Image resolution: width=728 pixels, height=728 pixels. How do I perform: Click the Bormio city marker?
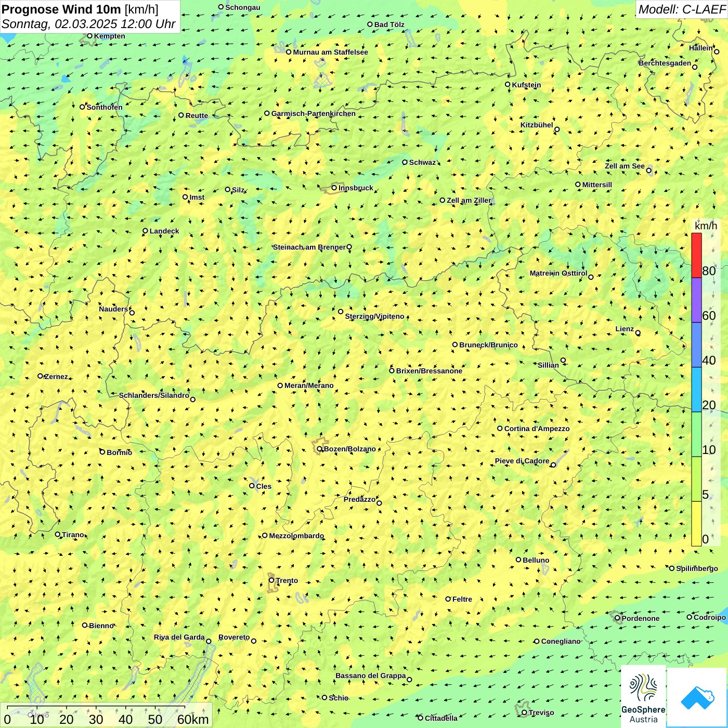click(x=102, y=452)
